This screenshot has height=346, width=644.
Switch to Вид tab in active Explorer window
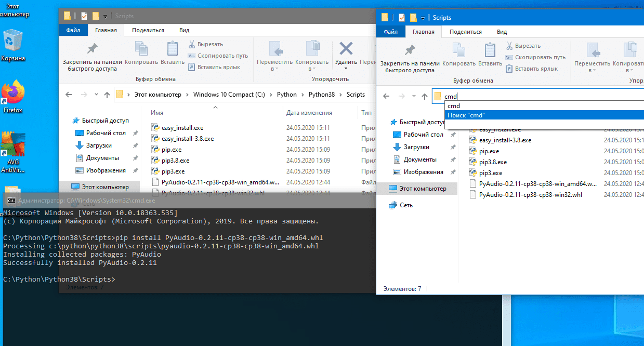tap(502, 32)
